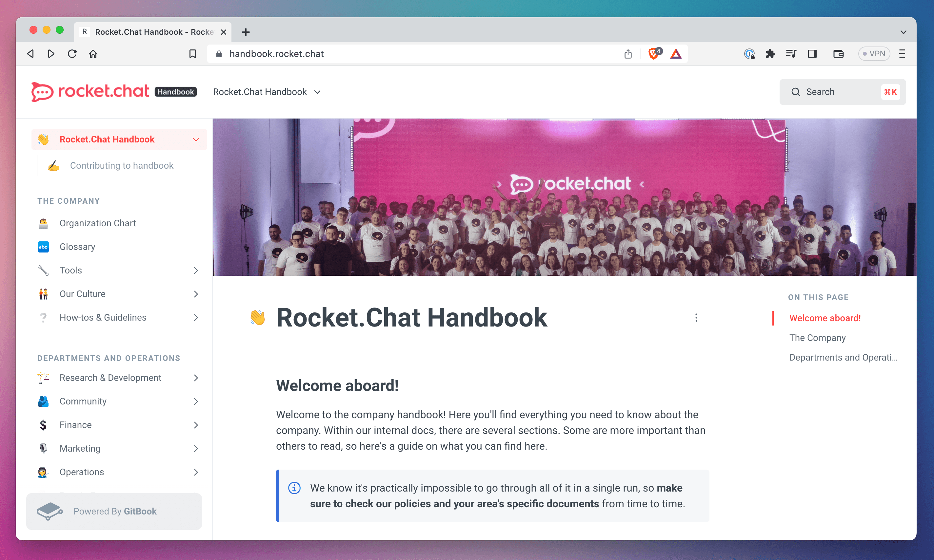The width and height of the screenshot is (934, 560).
Task: Click the Brave browser shield icon
Action: tap(653, 53)
